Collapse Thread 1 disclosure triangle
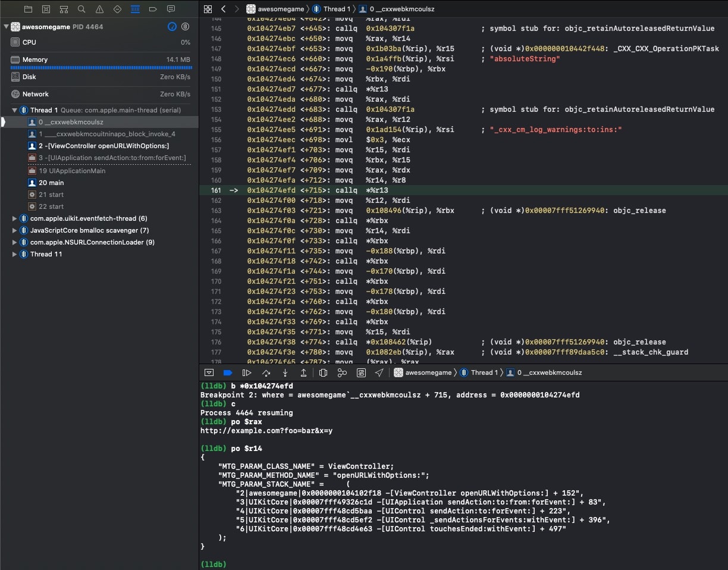The image size is (728, 570). pos(14,110)
